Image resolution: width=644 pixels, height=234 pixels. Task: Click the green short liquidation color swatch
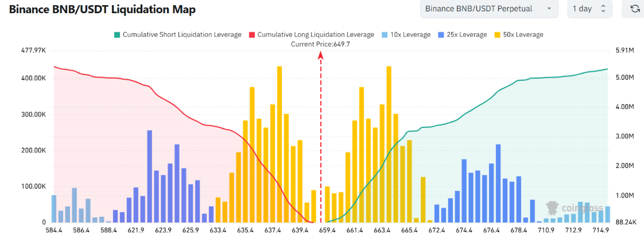coord(117,34)
